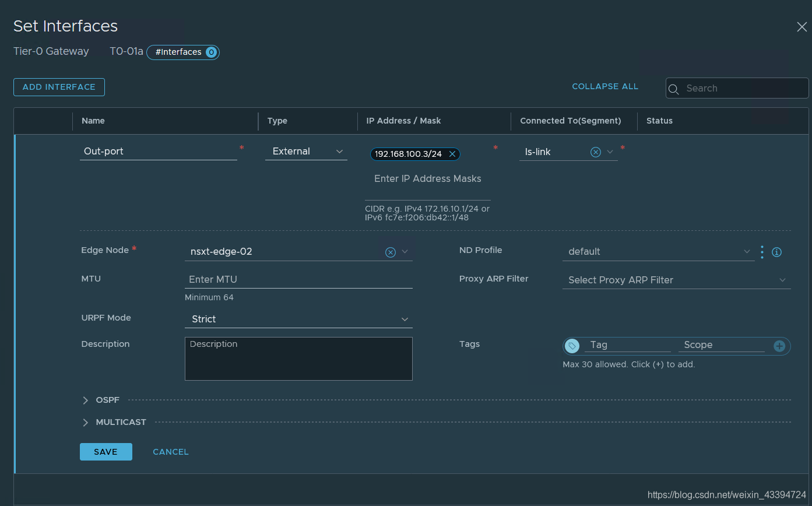Open the Select Proxy ARP Filter dropdown

[x=677, y=280]
